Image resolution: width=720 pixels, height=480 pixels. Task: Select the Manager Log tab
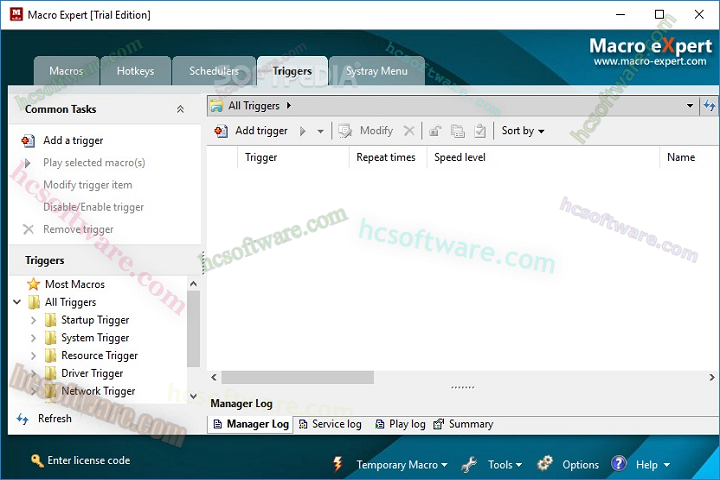(251, 424)
